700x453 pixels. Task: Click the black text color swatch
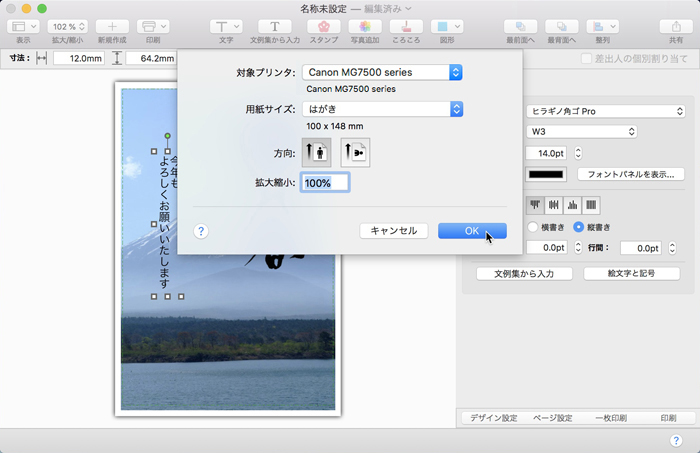pyautogui.click(x=546, y=175)
